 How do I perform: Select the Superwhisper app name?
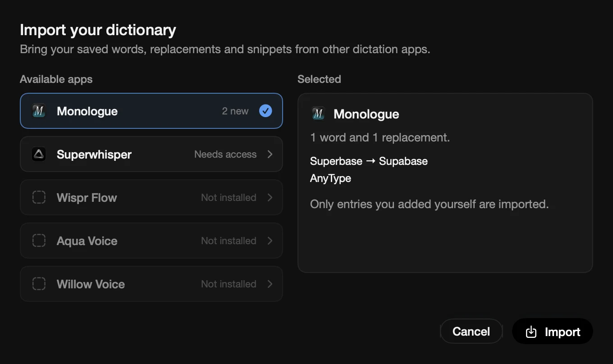pyautogui.click(x=94, y=155)
